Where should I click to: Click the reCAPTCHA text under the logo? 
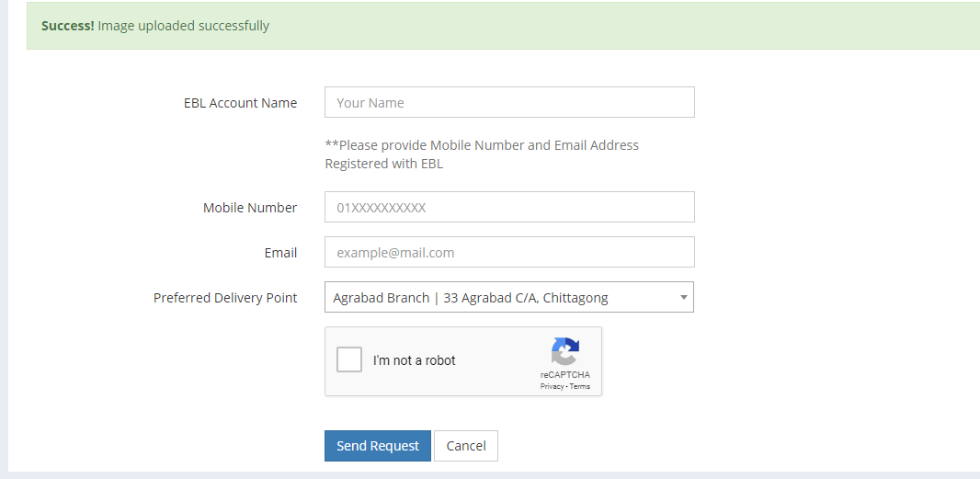[x=565, y=375]
